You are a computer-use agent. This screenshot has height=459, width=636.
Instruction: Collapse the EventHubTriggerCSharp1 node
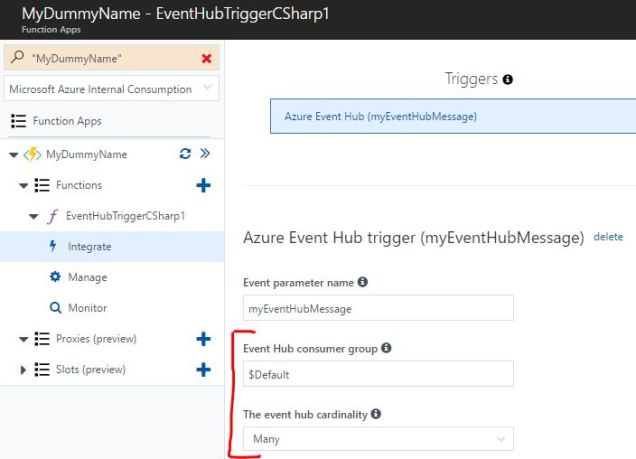point(34,216)
